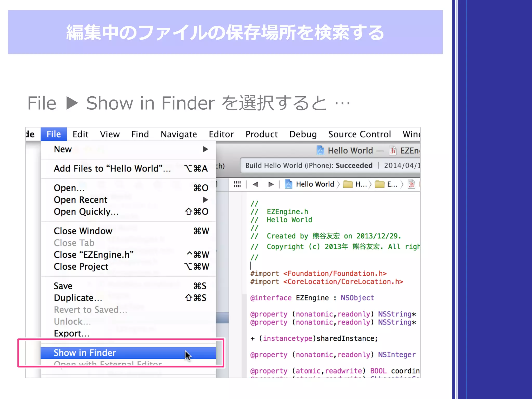
Task: Click the Copyright comment line
Action: coord(335,247)
